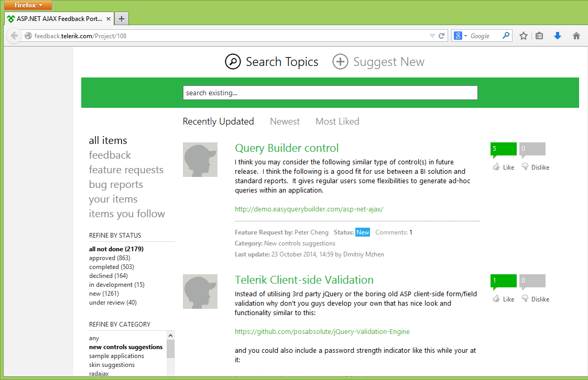Viewport: 588px width, 380px height.
Task: Open the bookmarks list icon
Action: (539, 36)
